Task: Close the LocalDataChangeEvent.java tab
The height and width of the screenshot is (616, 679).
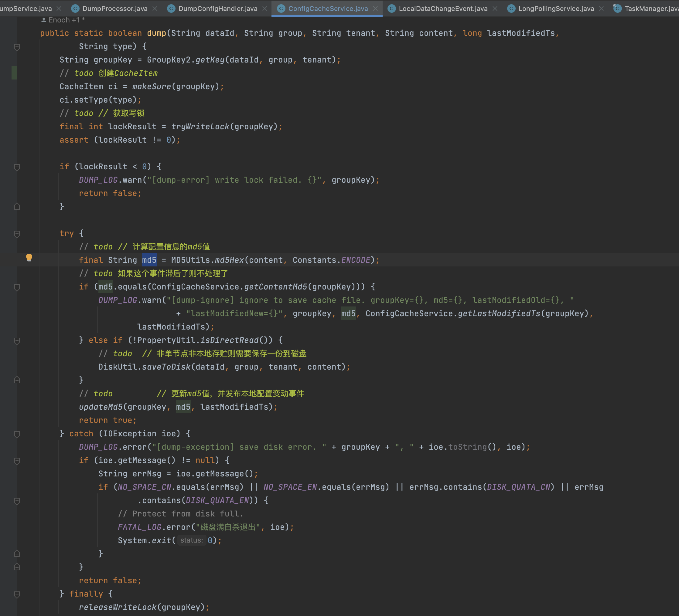Action: pos(495,8)
